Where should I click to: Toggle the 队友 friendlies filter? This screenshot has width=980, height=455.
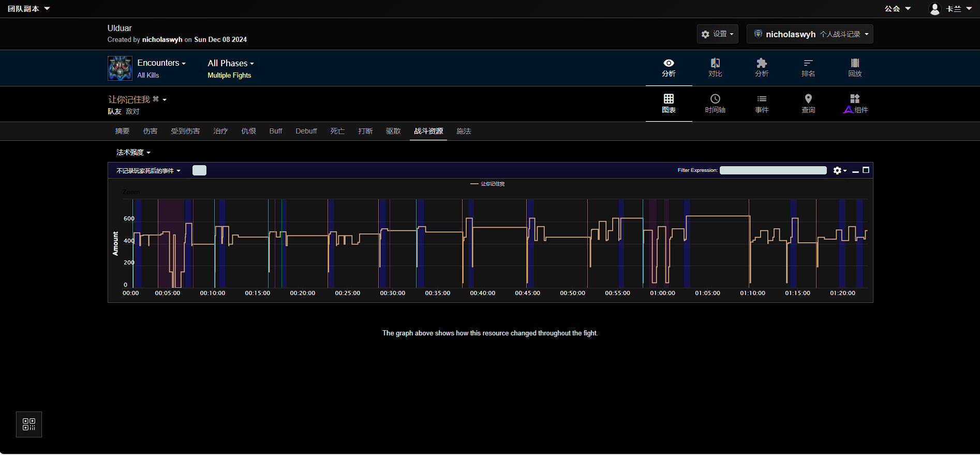[x=114, y=112]
